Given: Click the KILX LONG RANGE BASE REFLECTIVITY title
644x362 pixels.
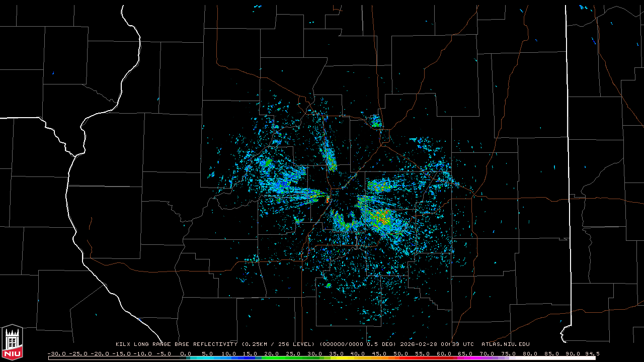Looking at the screenshot, I should 178,344.
